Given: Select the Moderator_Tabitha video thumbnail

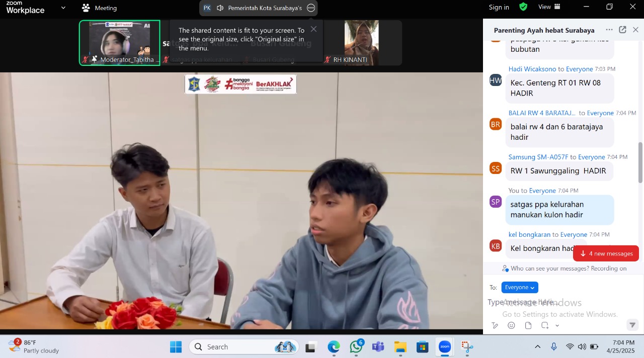Looking at the screenshot, I should pyautogui.click(x=120, y=43).
